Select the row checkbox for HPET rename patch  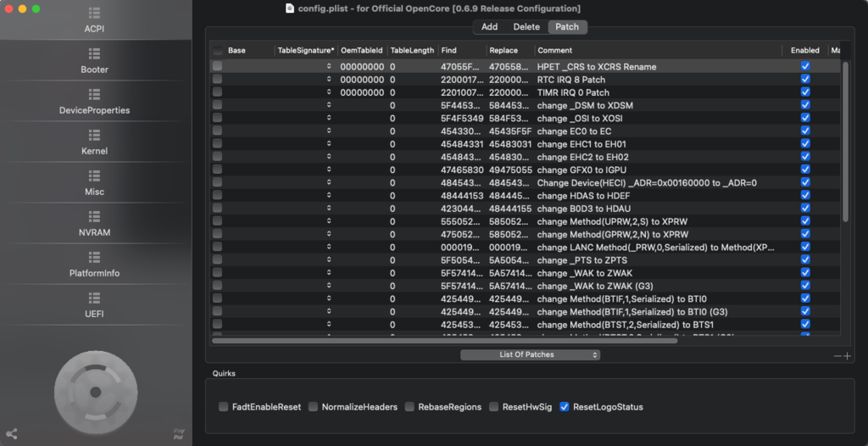tap(218, 66)
